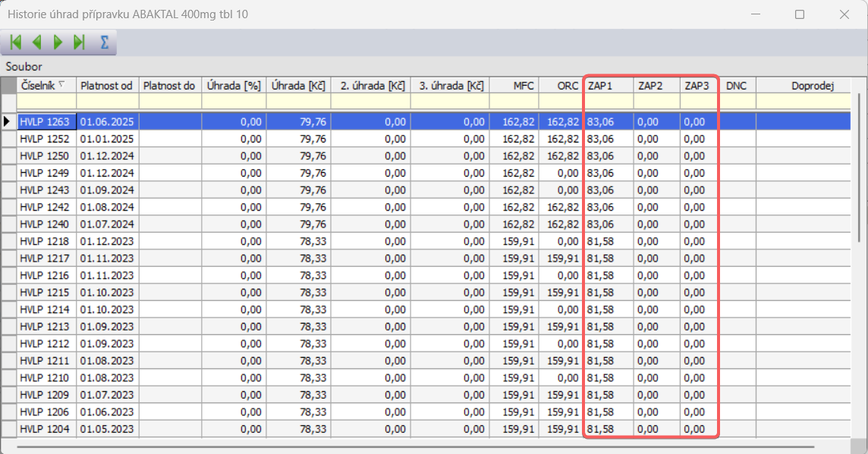The image size is (868, 454).
Task: Click the ZAP1 column header
Action: pyautogui.click(x=609, y=85)
